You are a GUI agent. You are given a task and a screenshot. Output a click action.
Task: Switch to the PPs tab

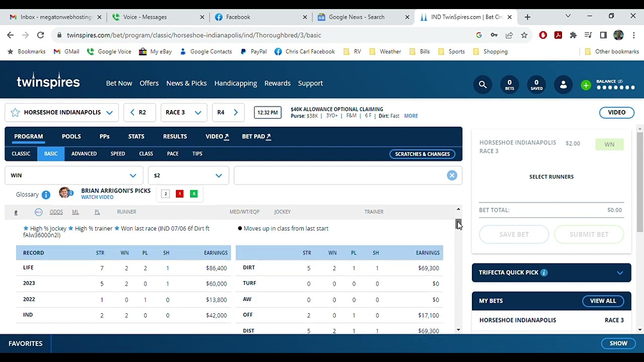pyautogui.click(x=105, y=136)
